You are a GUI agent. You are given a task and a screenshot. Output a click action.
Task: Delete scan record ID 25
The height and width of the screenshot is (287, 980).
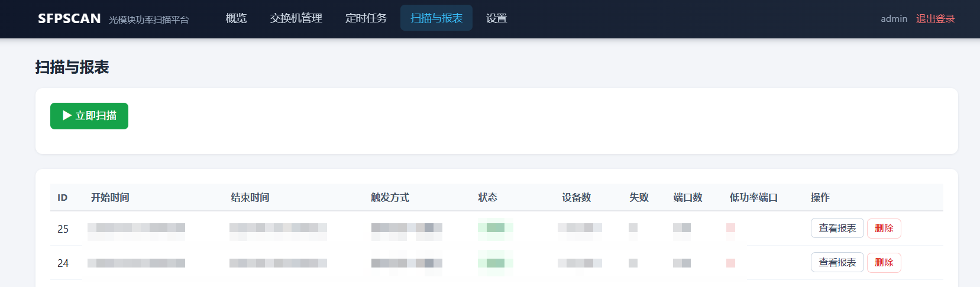(884, 228)
